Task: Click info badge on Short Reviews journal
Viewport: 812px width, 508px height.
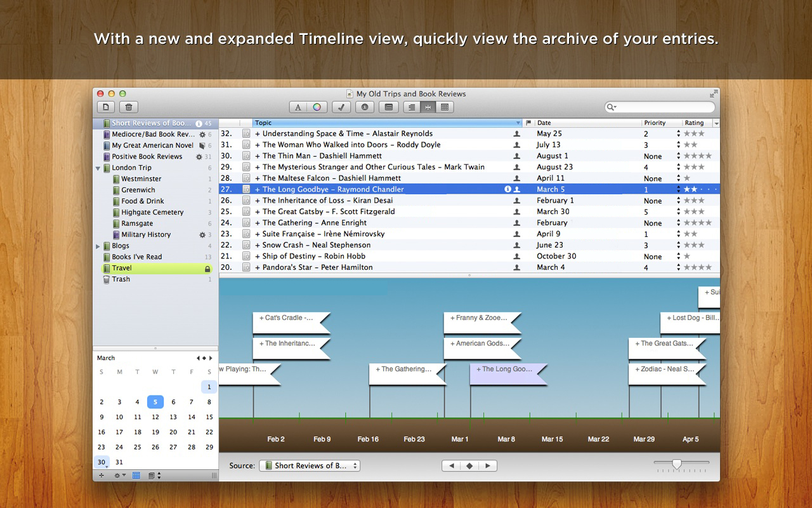Action: pyautogui.click(x=199, y=123)
